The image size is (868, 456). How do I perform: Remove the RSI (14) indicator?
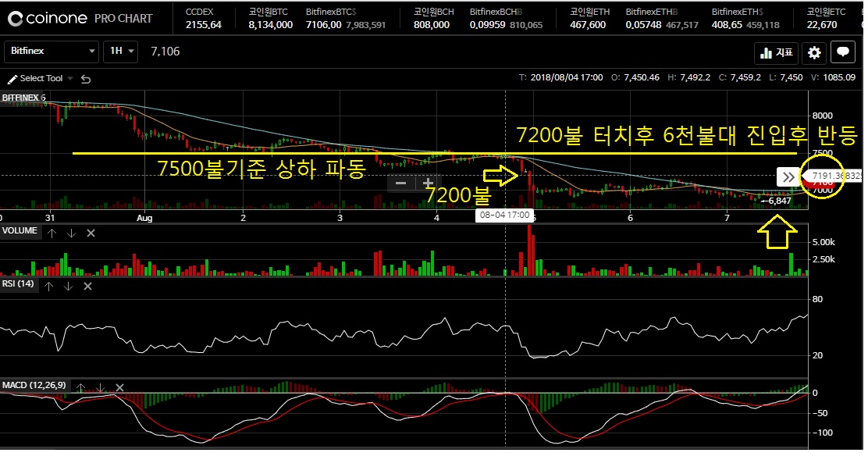pyautogui.click(x=87, y=287)
